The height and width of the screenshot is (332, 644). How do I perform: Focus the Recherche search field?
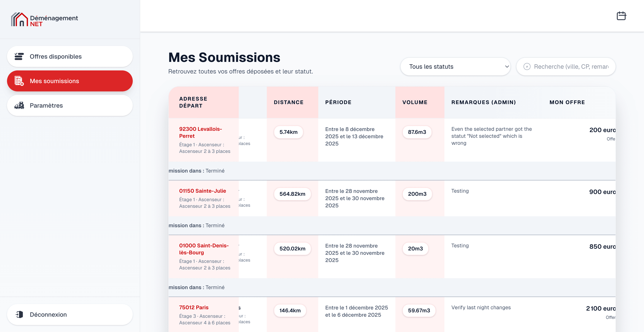[x=571, y=67]
